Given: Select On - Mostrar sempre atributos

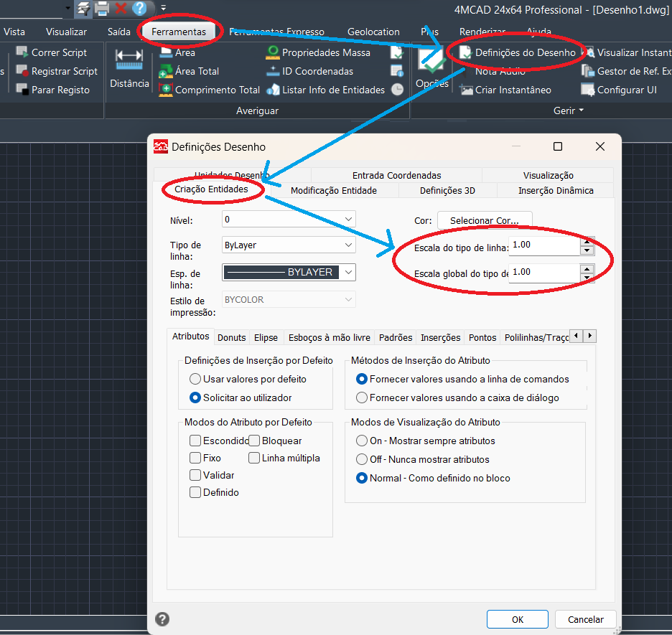Looking at the screenshot, I should click(362, 441).
